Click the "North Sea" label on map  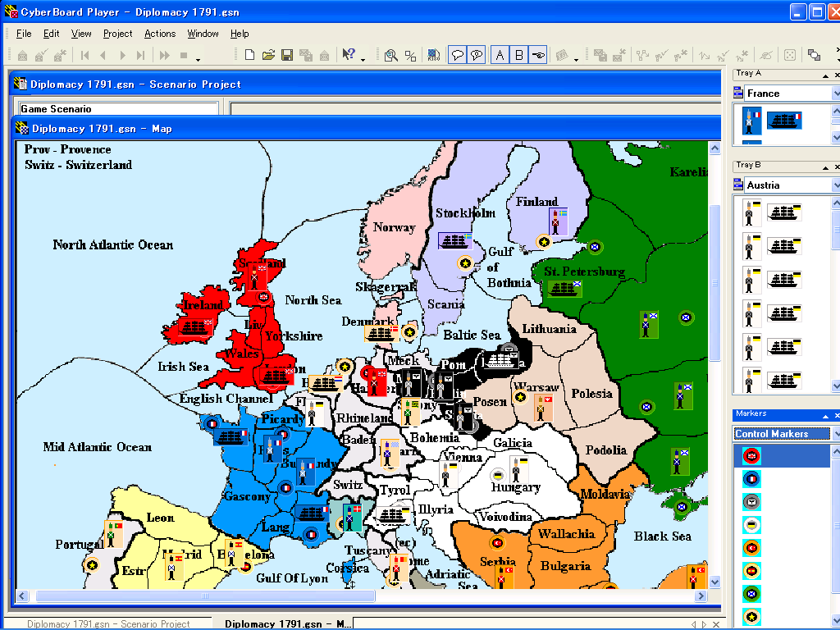coord(313,300)
